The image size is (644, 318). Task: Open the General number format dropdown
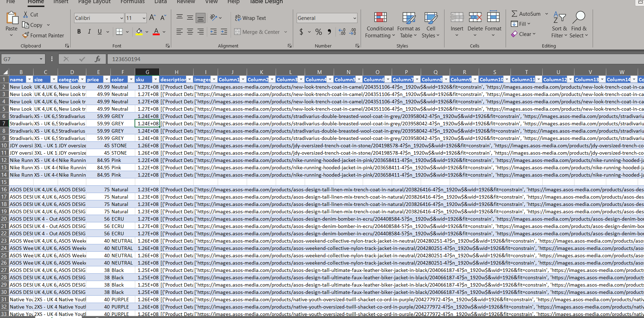[x=354, y=18]
